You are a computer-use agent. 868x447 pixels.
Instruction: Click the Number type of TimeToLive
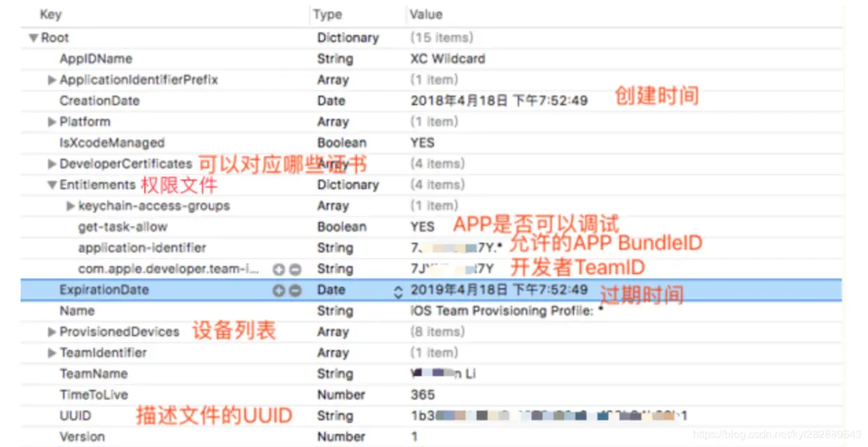[x=340, y=395]
